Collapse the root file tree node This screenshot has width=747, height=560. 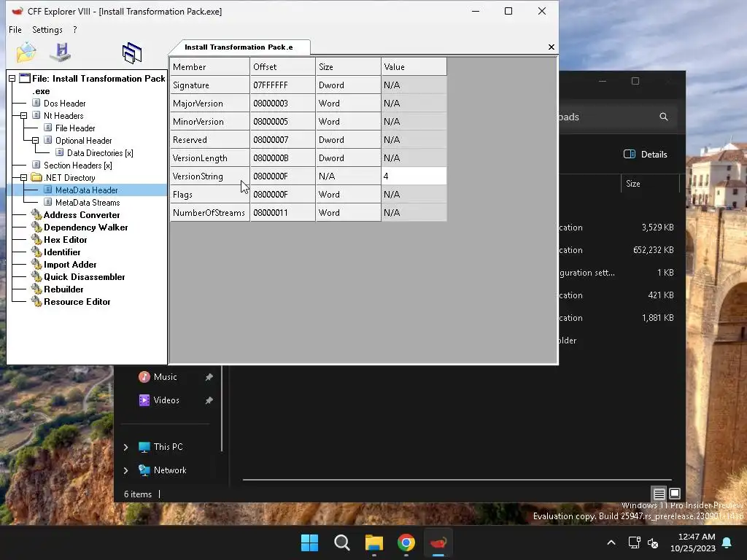pos(12,79)
